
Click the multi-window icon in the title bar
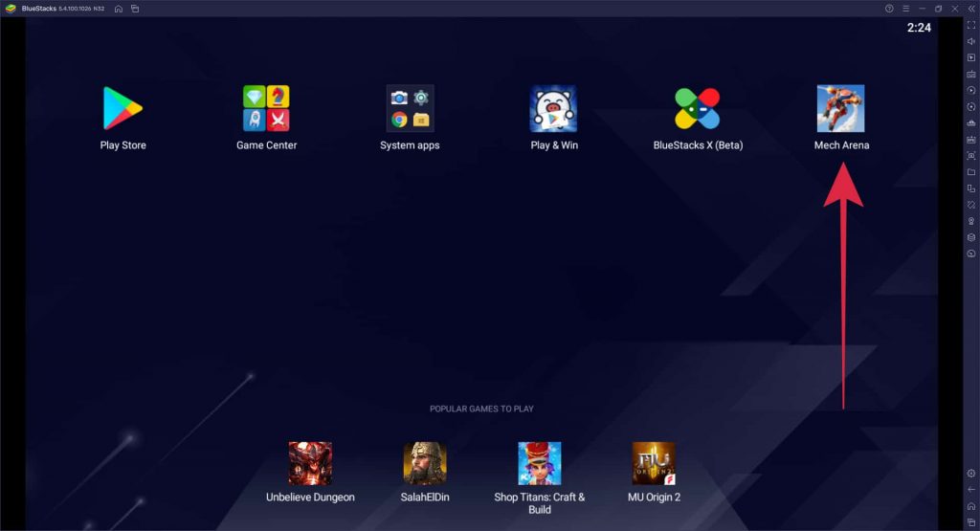click(x=135, y=9)
